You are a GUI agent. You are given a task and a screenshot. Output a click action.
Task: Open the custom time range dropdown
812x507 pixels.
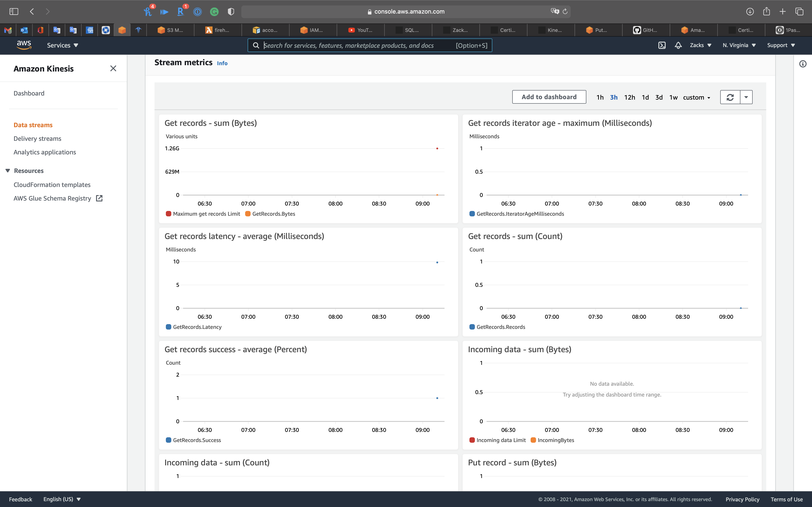(697, 97)
